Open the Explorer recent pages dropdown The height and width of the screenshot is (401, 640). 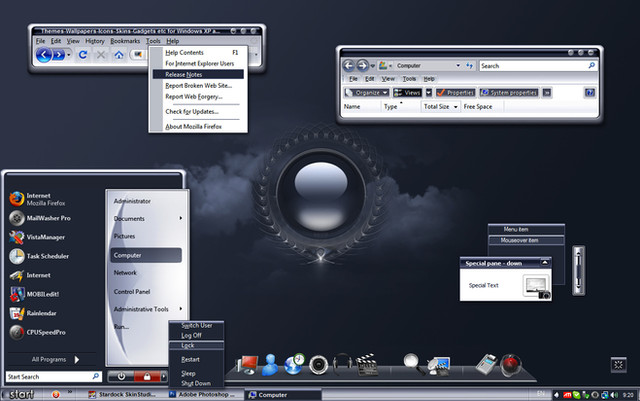pos(373,66)
